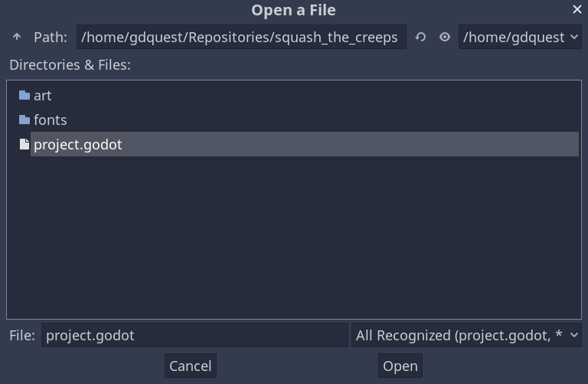588x384 pixels.
Task: Go up to the parent folder
Action: [17, 37]
